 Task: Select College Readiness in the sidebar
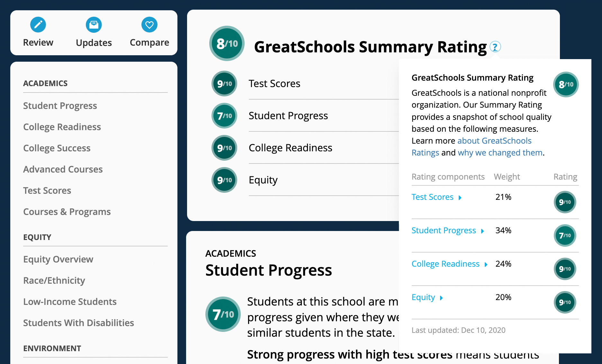pyautogui.click(x=62, y=127)
